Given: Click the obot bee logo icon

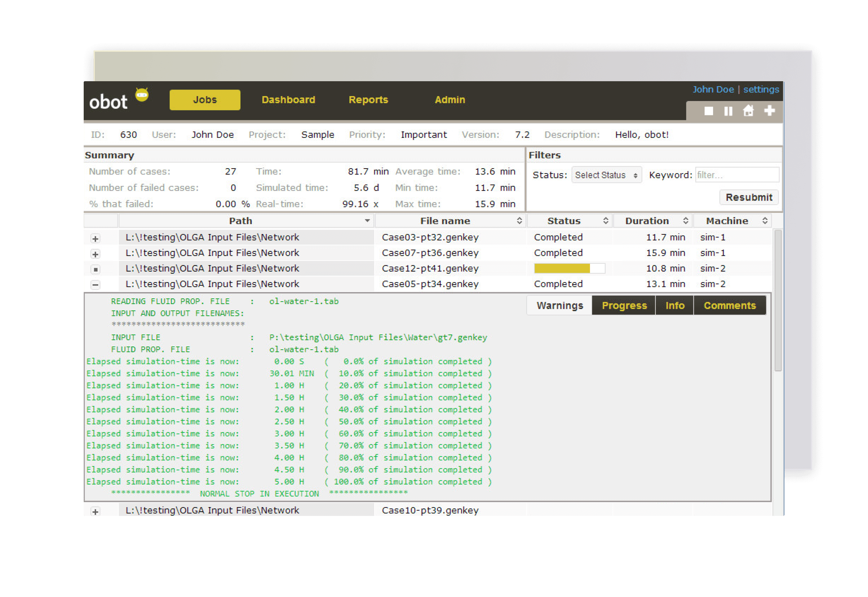Looking at the screenshot, I should pos(142,95).
